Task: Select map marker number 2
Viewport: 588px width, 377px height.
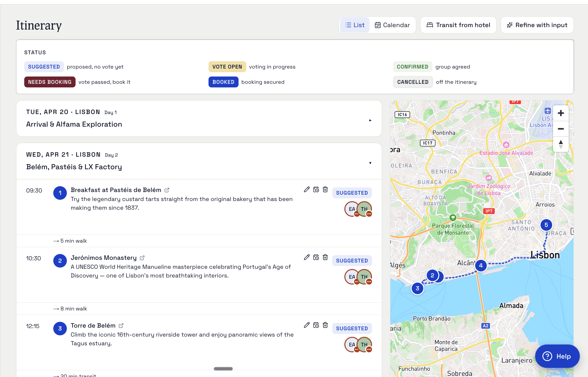Action: click(x=432, y=275)
